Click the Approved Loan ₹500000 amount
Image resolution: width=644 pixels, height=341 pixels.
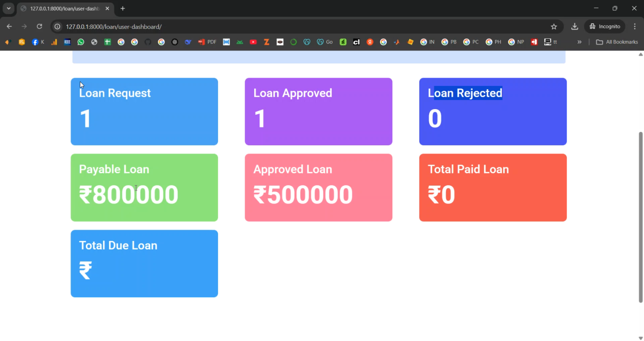coord(303,195)
